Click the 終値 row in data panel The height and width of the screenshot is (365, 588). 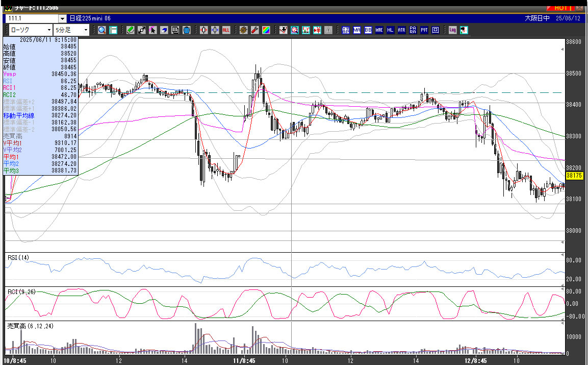coord(40,67)
